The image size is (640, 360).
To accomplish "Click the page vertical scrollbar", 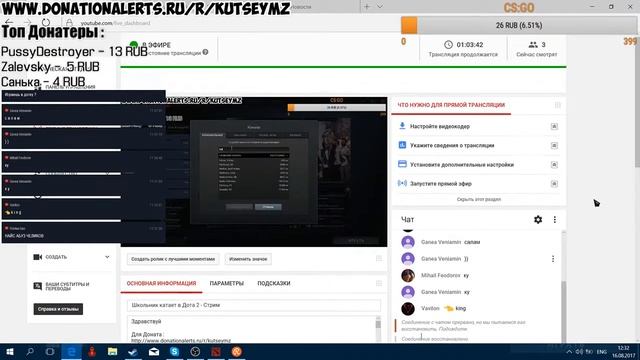I will 637,102.
